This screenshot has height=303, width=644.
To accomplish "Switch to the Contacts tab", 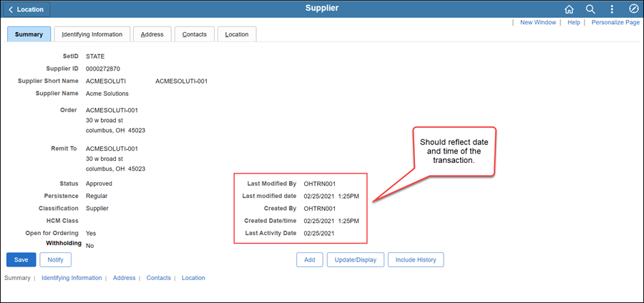I will pyautogui.click(x=195, y=34).
